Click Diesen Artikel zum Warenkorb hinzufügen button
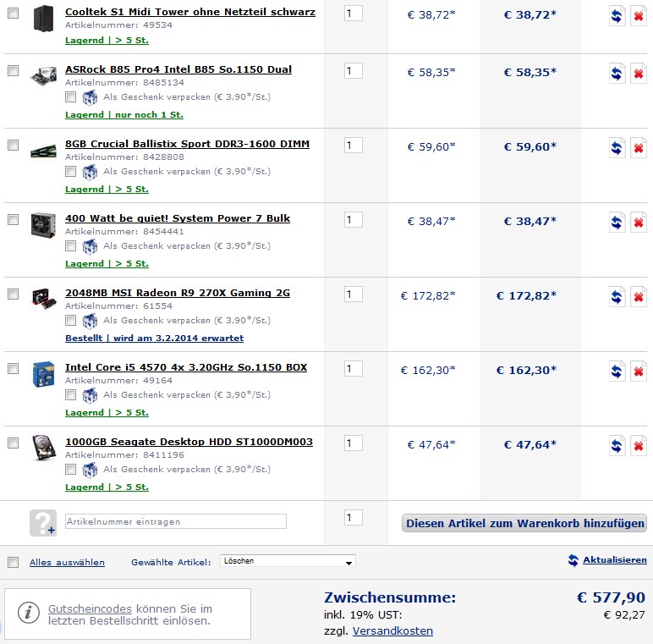This screenshot has height=644, width=653. [x=524, y=523]
